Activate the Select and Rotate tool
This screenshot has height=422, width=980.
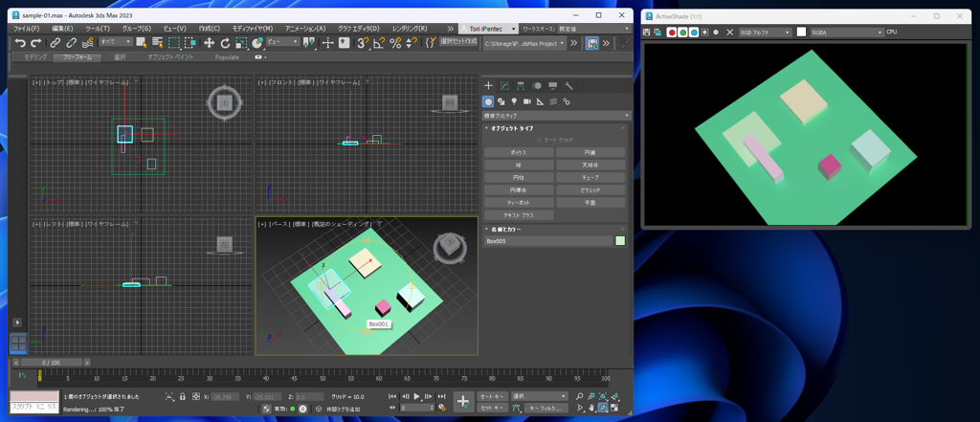226,42
